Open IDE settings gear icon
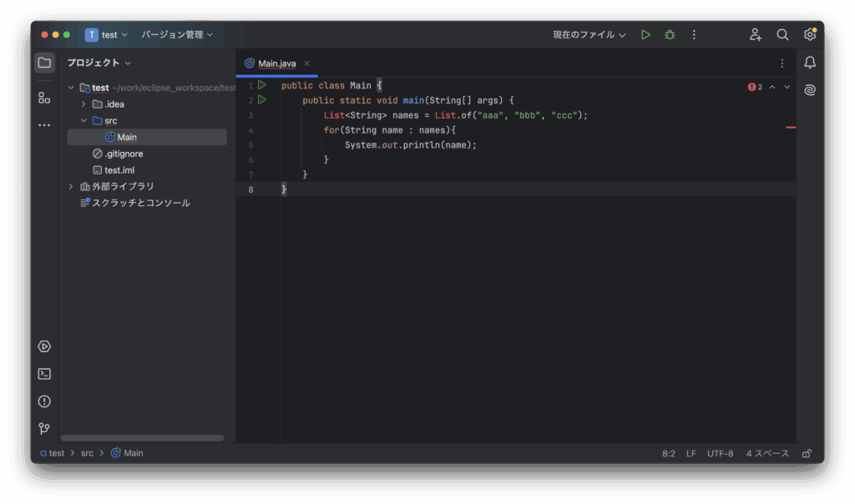855x504 pixels. pos(809,35)
